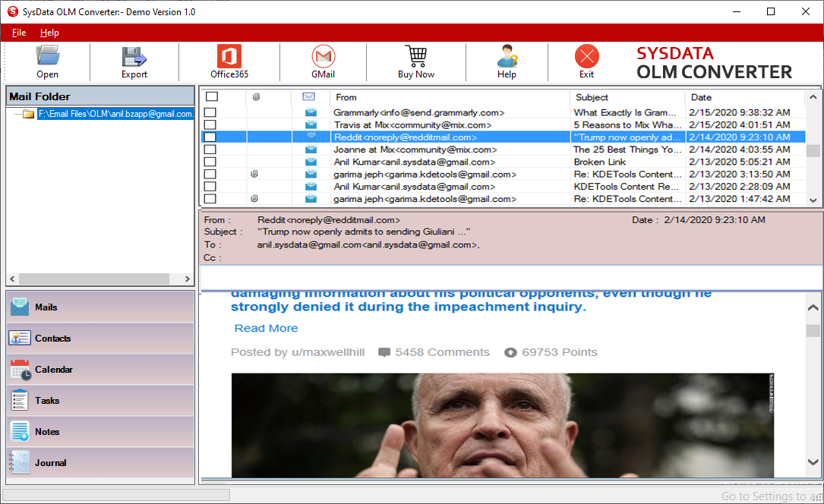Click the Export toolbar icon

click(134, 56)
